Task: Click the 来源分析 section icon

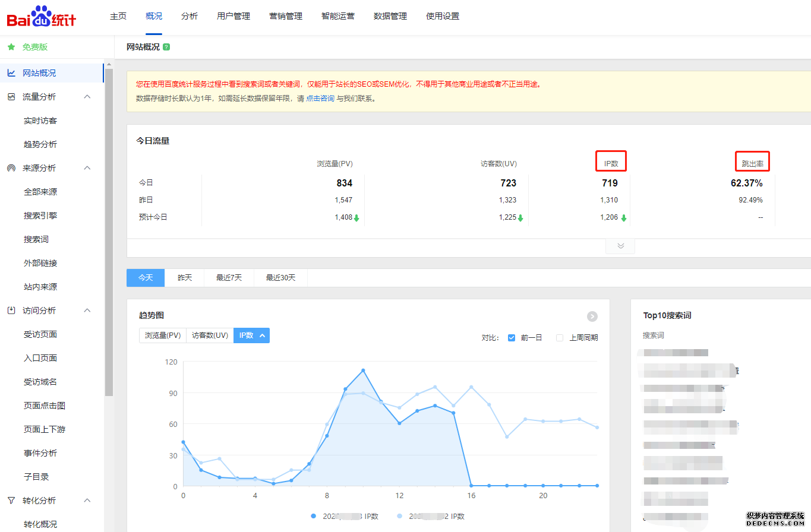Action: (11, 168)
